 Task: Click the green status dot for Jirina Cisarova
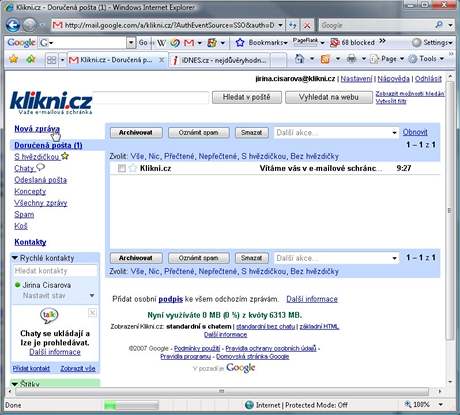click(18, 285)
